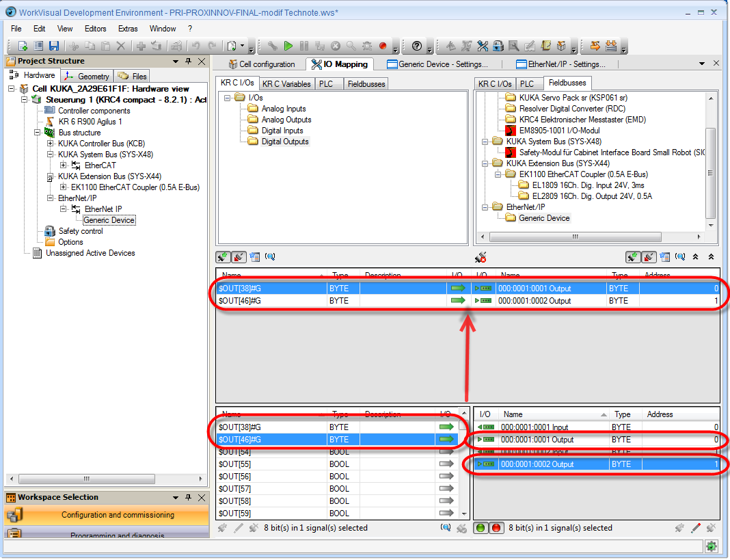Image resolution: width=730 pixels, height=560 pixels.
Task: Toggle the red filter button in bottom bar
Action: (496, 528)
